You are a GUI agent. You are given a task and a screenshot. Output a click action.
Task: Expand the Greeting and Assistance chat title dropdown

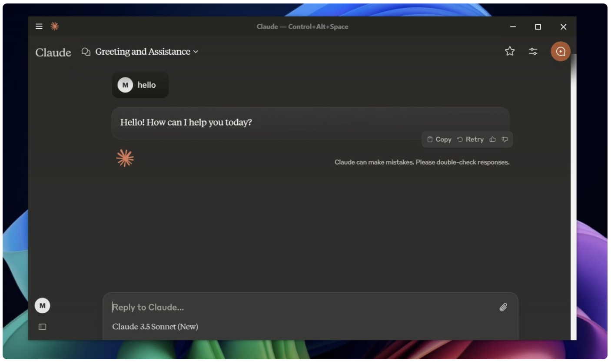tap(147, 52)
